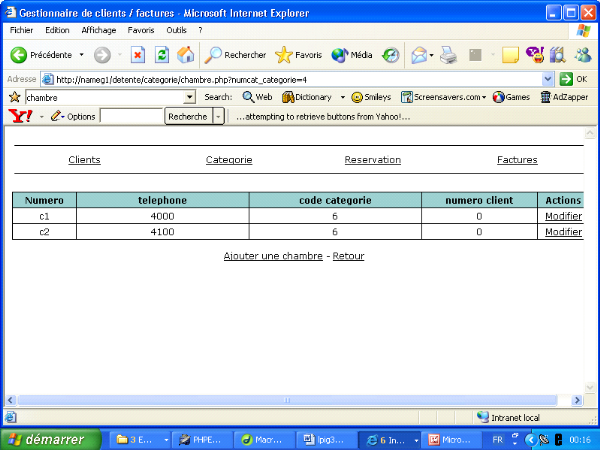Open the Reservation navigation link
The image size is (600, 450).
tap(372, 160)
